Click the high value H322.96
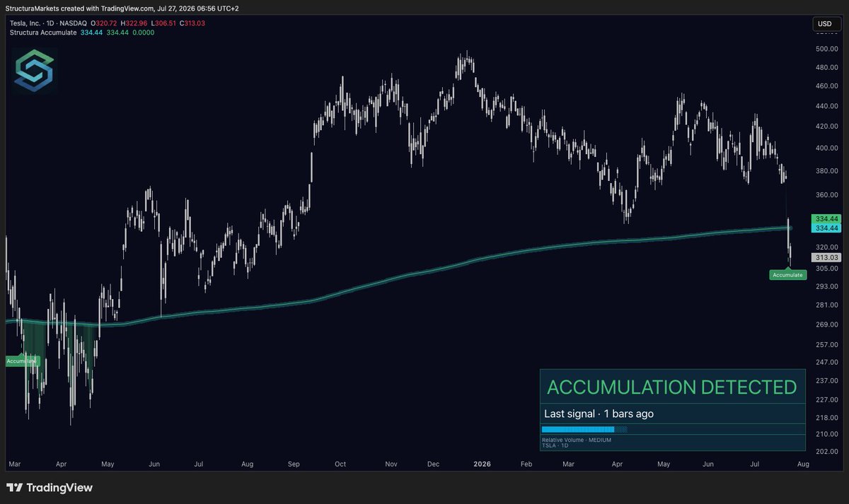Image resolution: width=849 pixels, height=504 pixels. [x=133, y=23]
